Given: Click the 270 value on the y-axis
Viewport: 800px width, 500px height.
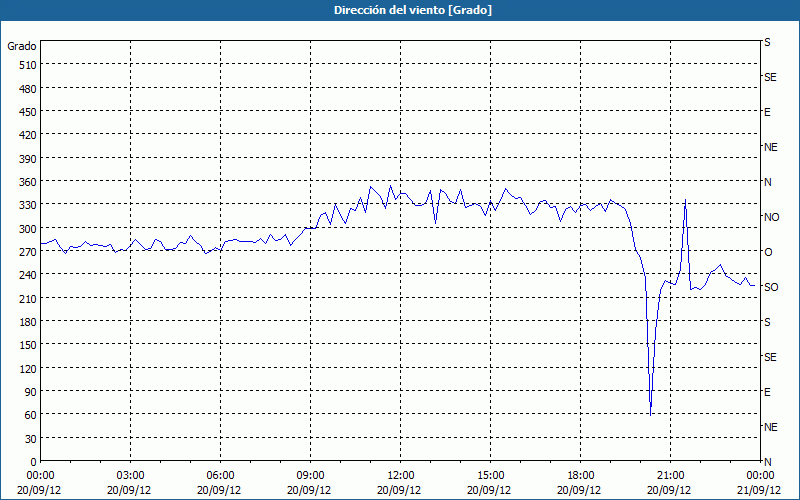Looking at the screenshot, I should click(x=28, y=252).
